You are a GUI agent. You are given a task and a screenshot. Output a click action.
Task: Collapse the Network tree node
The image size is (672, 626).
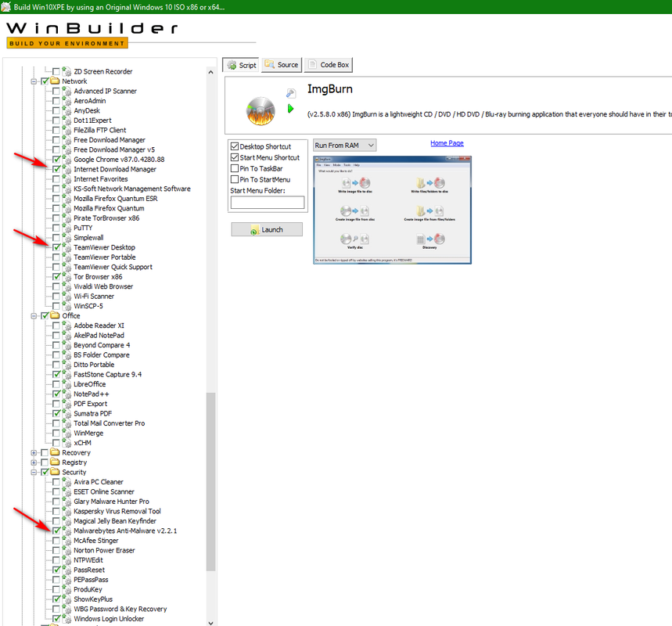(x=34, y=81)
